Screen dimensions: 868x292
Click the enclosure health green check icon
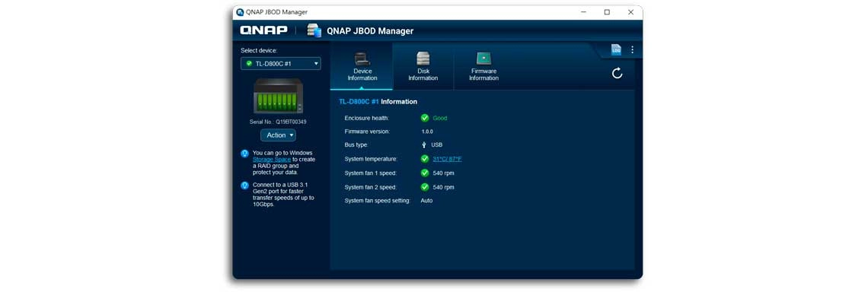[x=425, y=118]
